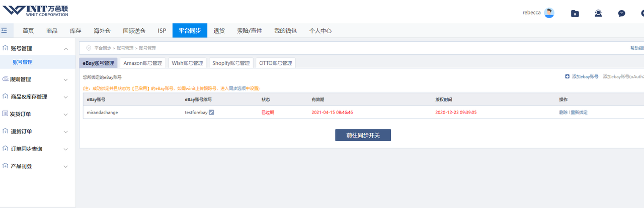This screenshot has height=208, width=644.
Task: Click the rebecca username
Action: point(531,13)
